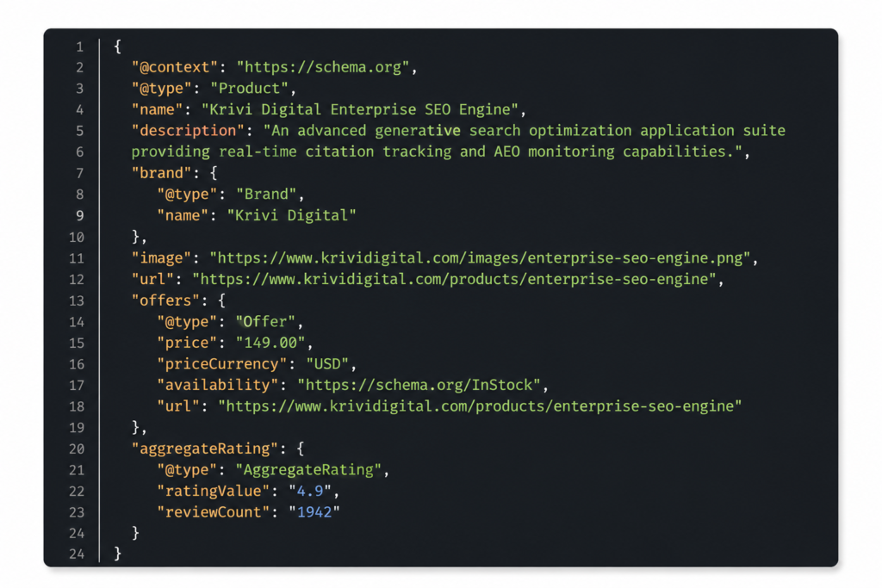Click the "offers" key on line 13

(166, 300)
